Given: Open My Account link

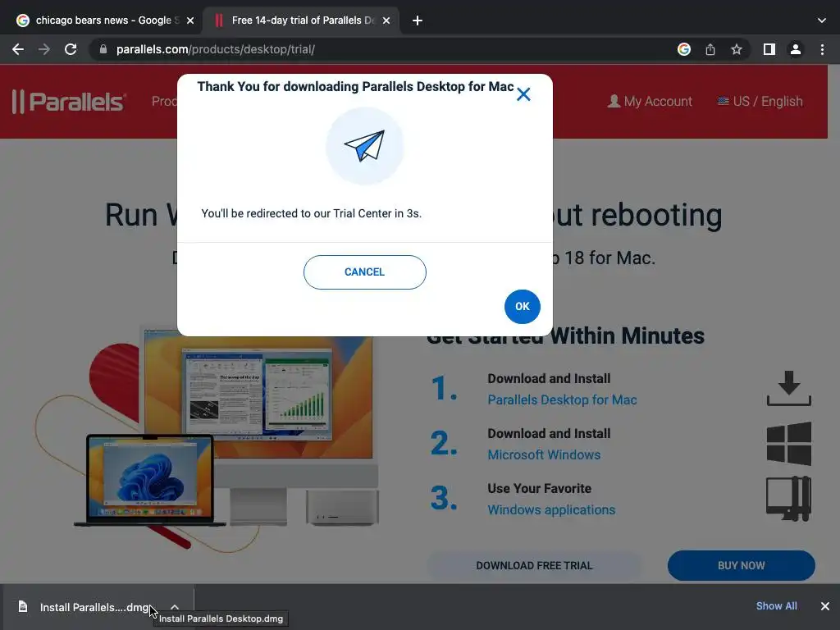Looking at the screenshot, I should click(650, 101).
